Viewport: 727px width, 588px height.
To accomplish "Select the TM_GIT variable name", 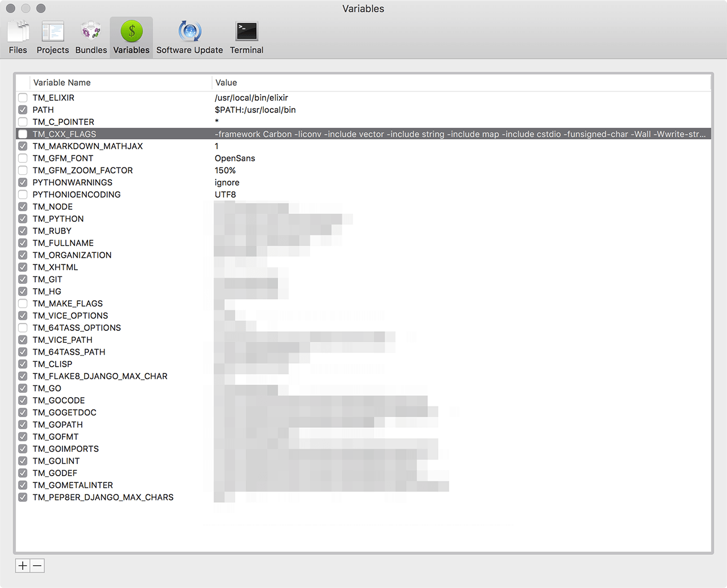I will (47, 279).
